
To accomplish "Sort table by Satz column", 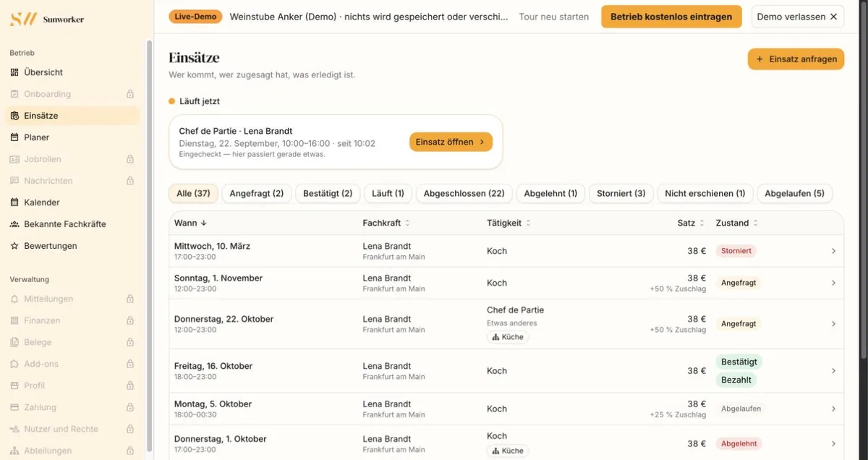I will (x=692, y=223).
